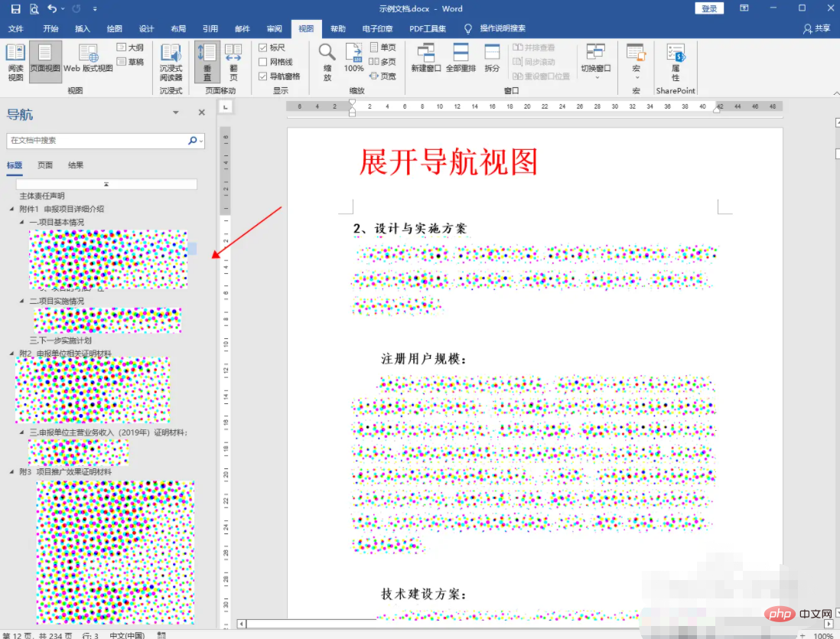This screenshot has height=639, width=840.
Task: Collapse 附2 申报单位相关证明材料 heading
Action: point(11,354)
